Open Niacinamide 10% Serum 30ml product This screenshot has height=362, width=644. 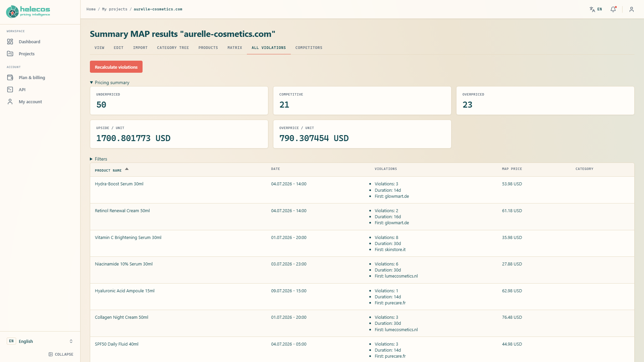pyautogui.click(x=124, y=264)
